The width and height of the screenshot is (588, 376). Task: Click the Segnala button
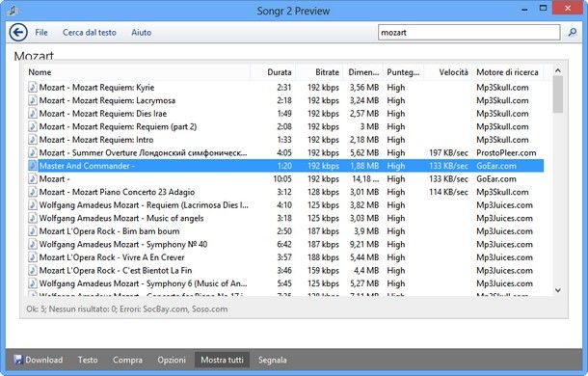pyautogui.click(x=272, y=360)
